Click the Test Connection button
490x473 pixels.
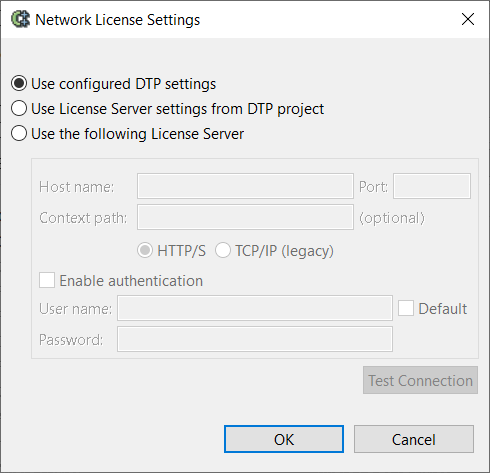pyautogui.click(x=420, y=380)
